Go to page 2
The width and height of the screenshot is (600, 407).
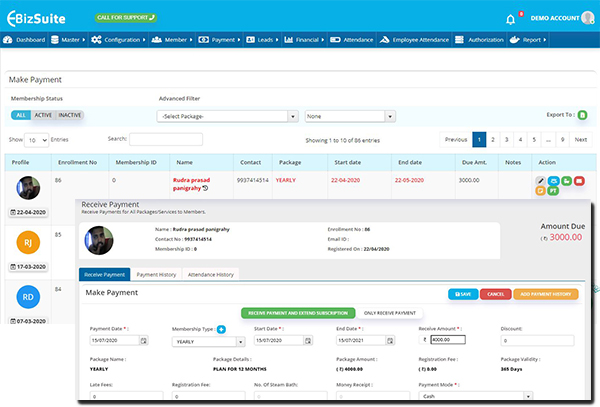point(493,140)
